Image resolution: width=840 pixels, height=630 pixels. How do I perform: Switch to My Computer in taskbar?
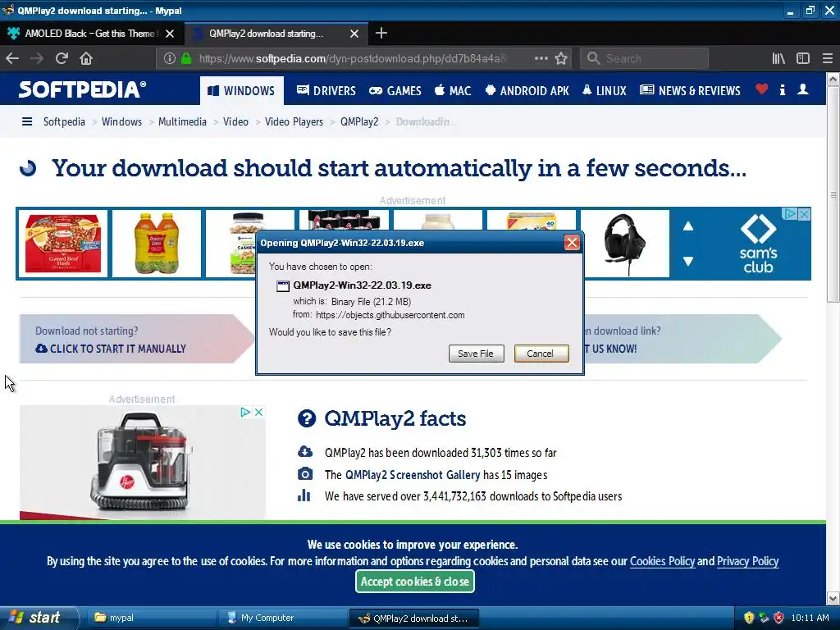[x=282, y=618]
